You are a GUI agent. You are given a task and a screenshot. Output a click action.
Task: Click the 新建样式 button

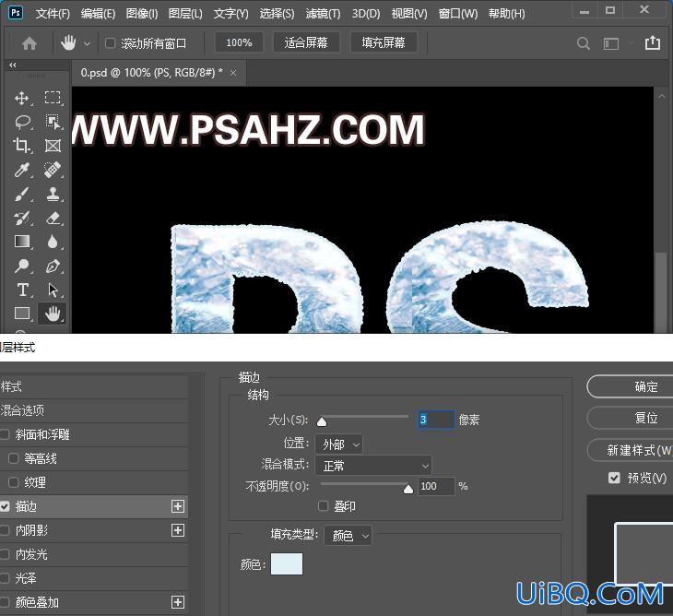pos(631,450)
